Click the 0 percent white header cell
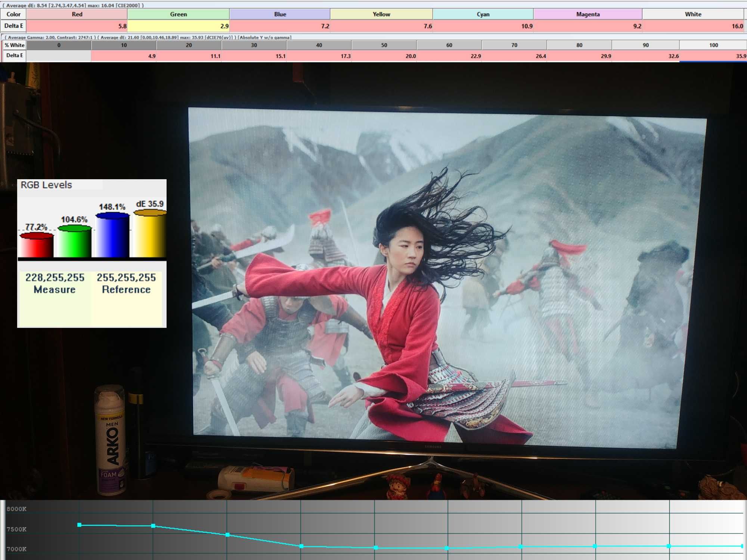747x560 pixels. 59,45
